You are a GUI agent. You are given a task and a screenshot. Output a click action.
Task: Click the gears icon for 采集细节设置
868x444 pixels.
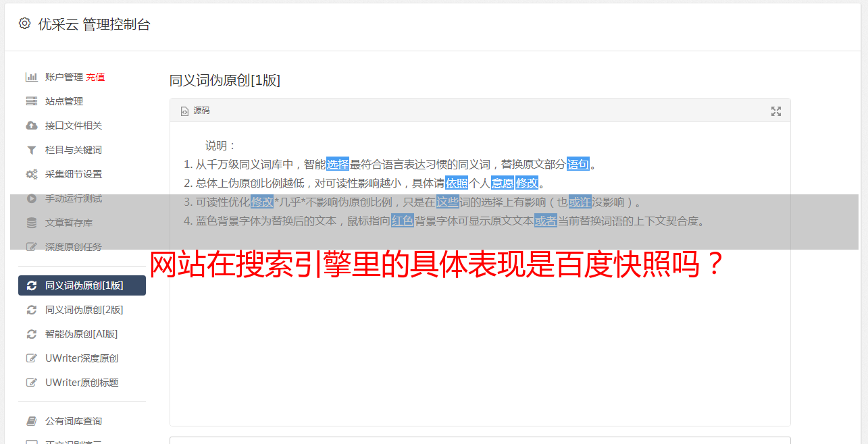click(x=31, y=174)
